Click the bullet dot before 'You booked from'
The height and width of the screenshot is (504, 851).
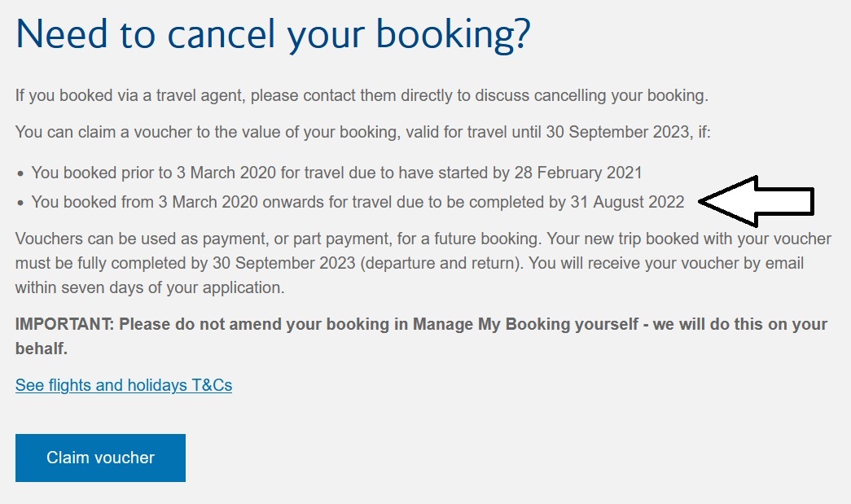pos(20,203)
